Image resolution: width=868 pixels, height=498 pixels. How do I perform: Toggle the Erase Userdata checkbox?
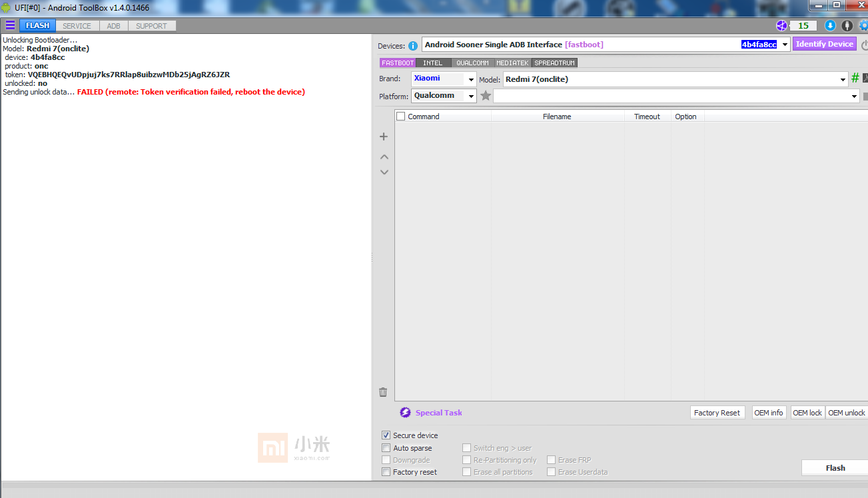tap(552, 472)
